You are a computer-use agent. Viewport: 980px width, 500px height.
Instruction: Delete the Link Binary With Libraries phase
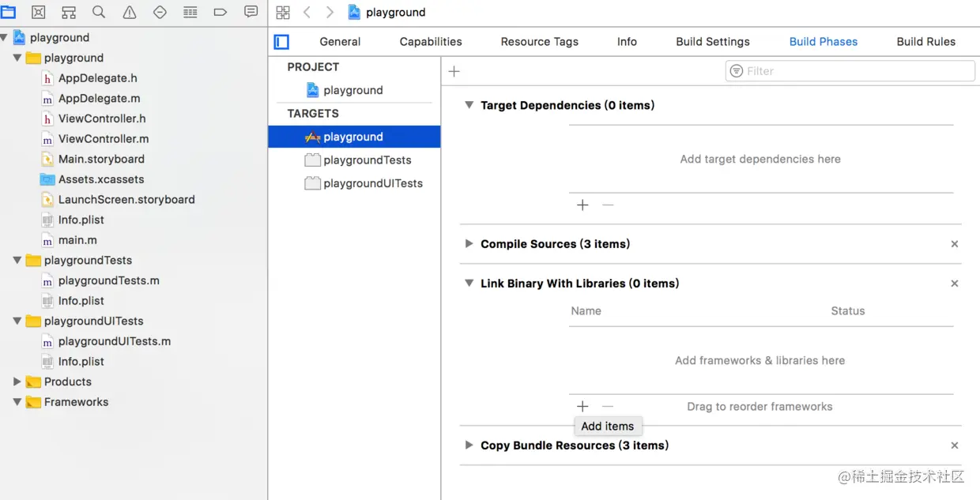[x=955, y=284]
